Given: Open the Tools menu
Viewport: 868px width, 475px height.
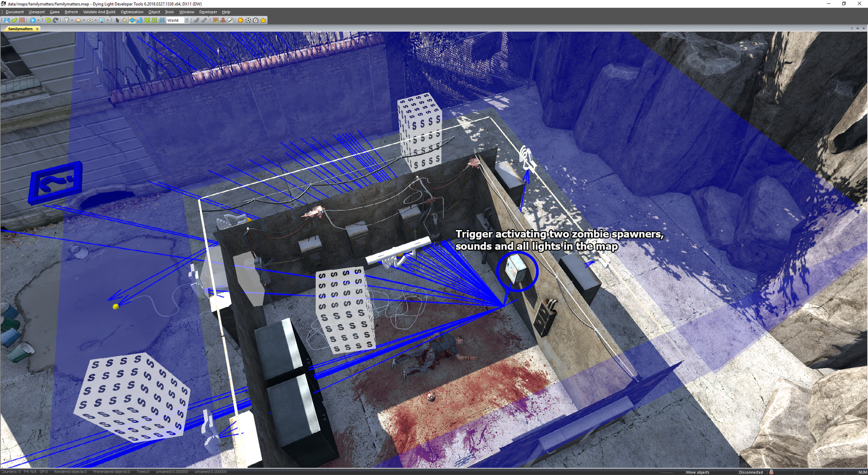Looking at the screenshot, I should 169,12.
